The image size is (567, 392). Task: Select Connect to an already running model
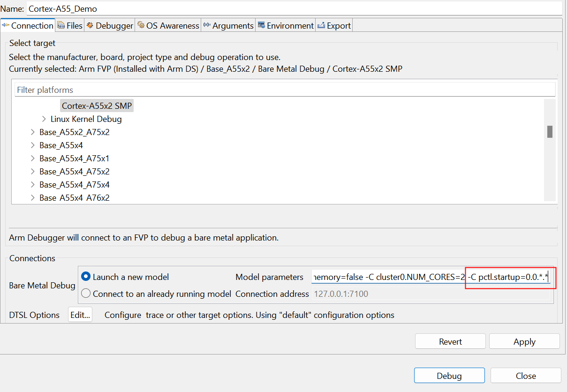[x=86, y=294]
